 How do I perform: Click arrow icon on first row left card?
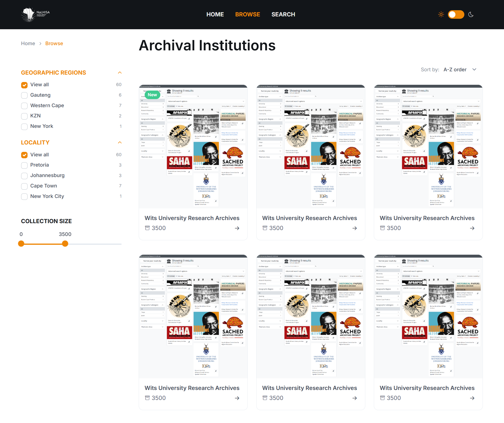coord(237,228)
